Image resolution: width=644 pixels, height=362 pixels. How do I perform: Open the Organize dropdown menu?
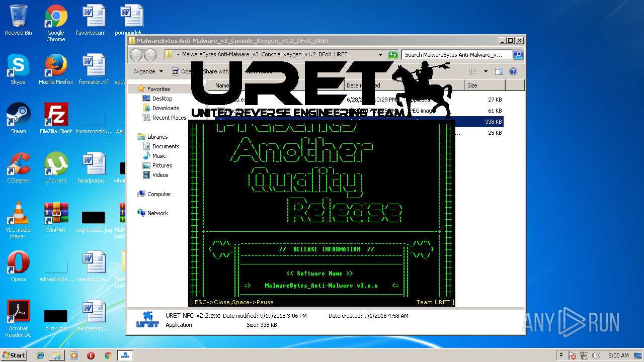point(148,71)
